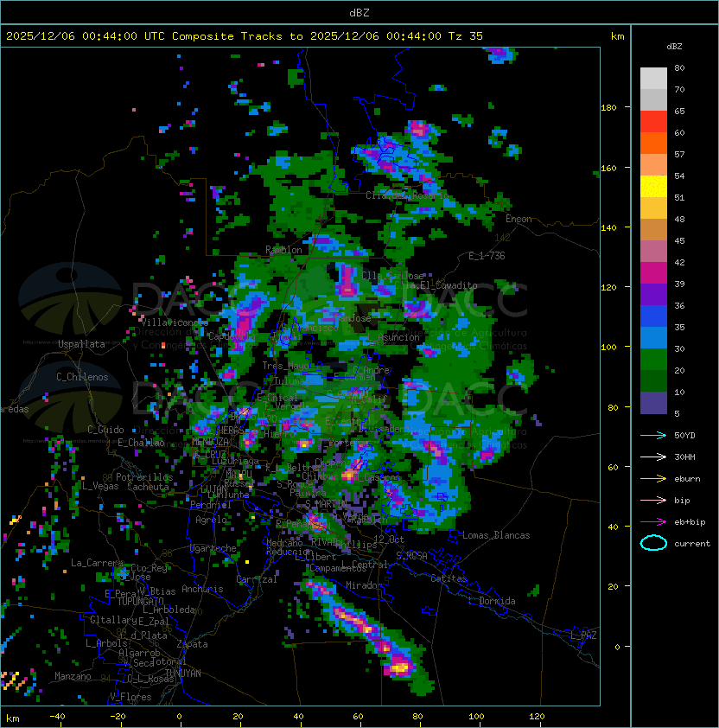Screen dimensions: 719x728
Task: Click the 'L_Vegas' map label
Action: click(x=100, y=486)
